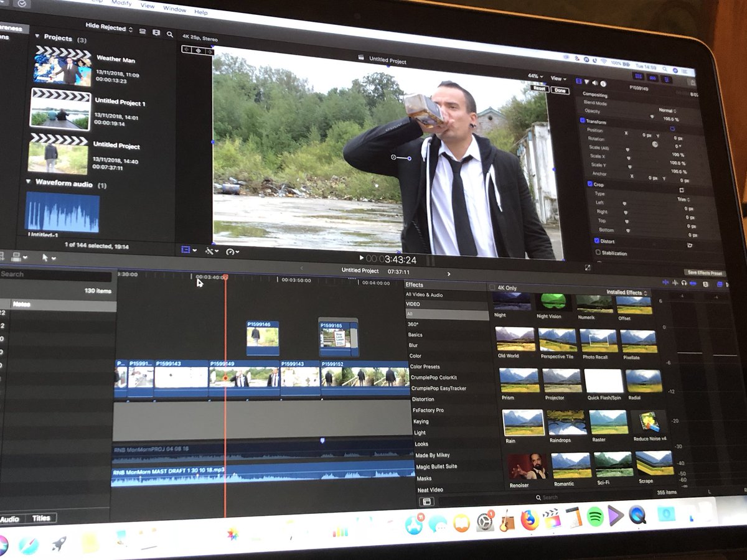Open the enhancement magic wand menu
The height and width of the screenshot is (560, 747).
tap(212, 251)
